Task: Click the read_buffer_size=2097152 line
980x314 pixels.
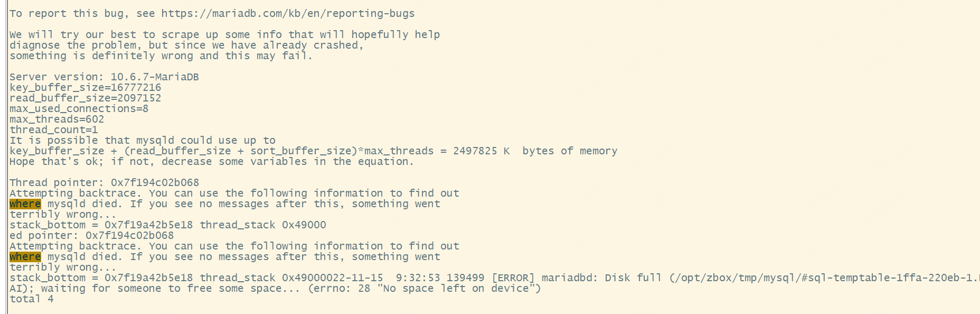Action: (85, 98)
